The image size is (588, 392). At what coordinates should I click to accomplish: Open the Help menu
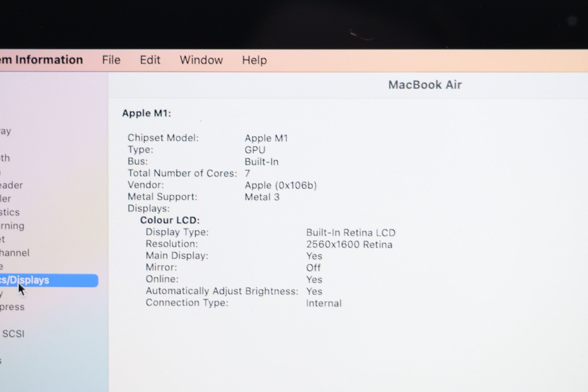tap(254, 60)
